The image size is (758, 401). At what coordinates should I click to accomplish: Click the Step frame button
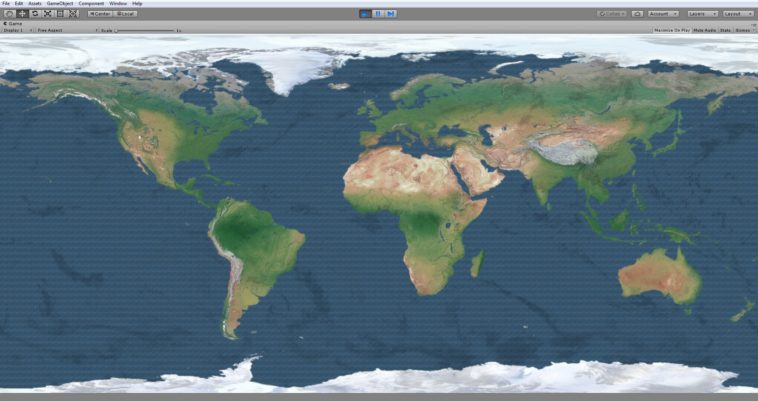coord(391,14)
